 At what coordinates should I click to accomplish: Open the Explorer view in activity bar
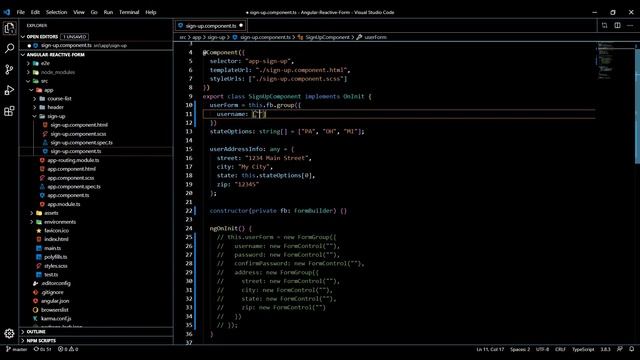(9, 28)
